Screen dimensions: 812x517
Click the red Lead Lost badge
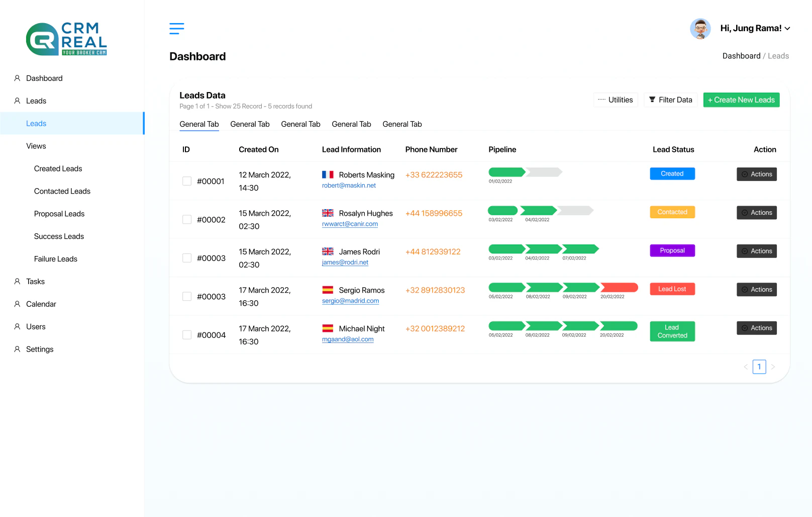coord(672,289)
